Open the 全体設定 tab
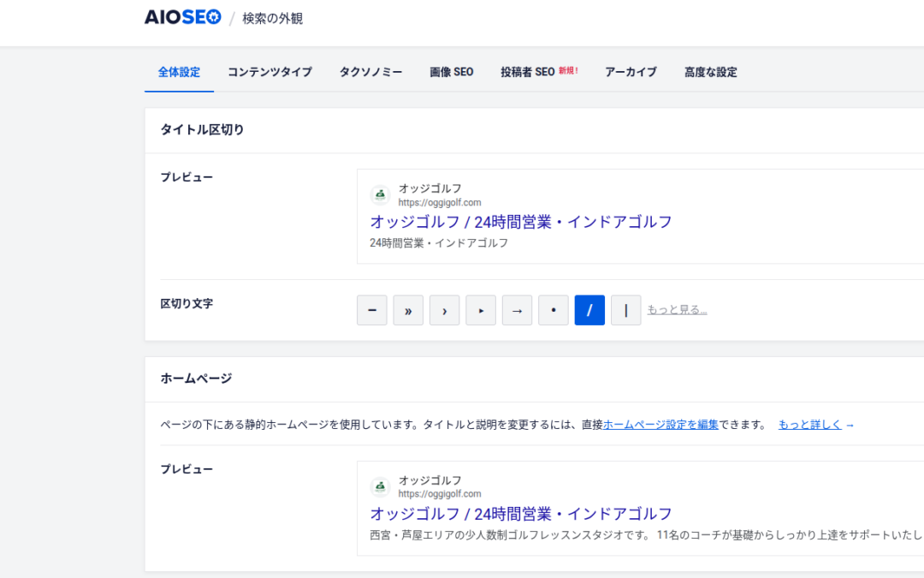This screenshot has height=578, width=924. (179, 72)
